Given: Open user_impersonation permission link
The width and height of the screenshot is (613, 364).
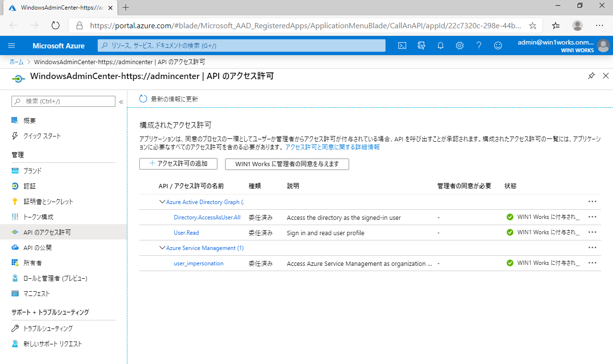Looking at the screenshot, I should [198, 263].
